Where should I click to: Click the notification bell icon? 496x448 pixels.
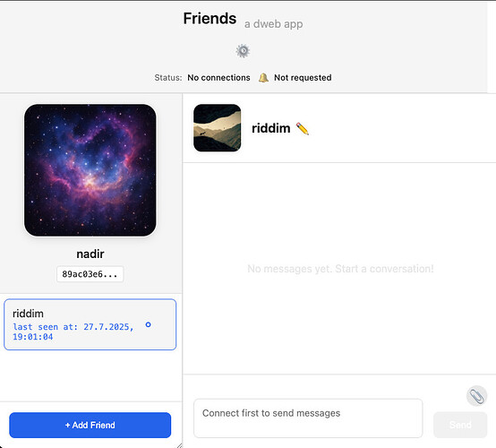[263, 78]
